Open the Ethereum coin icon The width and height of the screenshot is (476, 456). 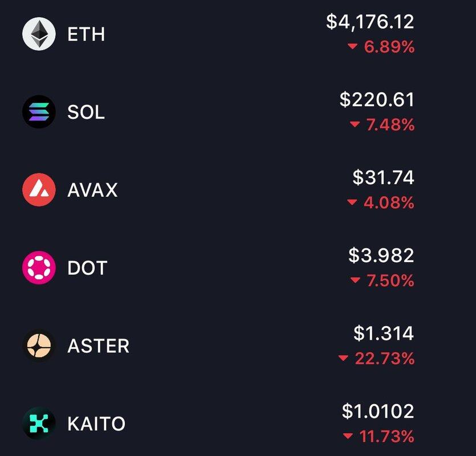click(39, 34)
